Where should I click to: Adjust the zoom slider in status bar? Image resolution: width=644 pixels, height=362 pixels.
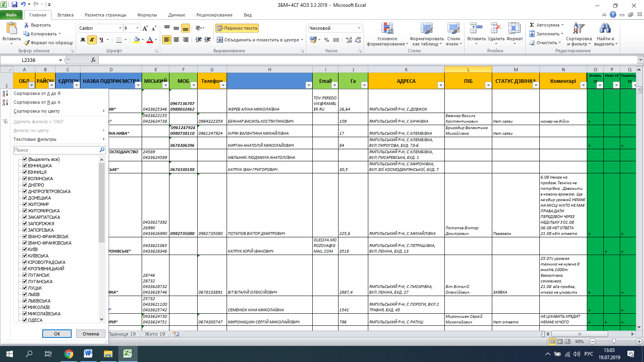[614, 341]
